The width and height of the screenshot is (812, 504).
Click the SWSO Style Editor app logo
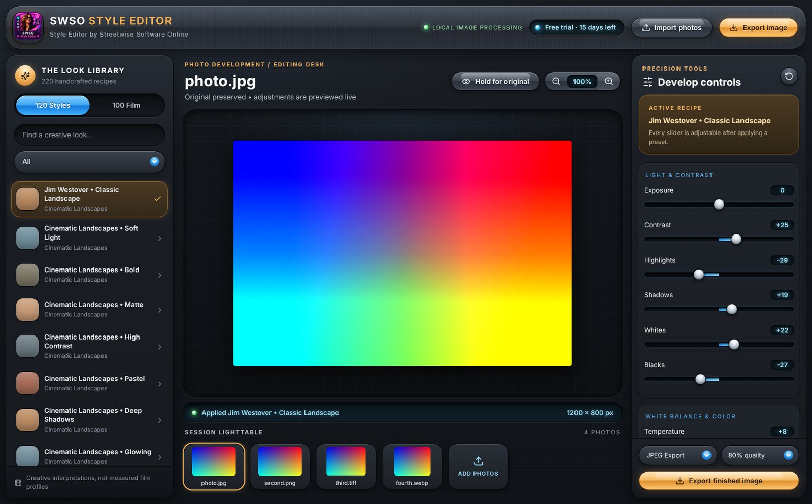click(x=28, y=27)
